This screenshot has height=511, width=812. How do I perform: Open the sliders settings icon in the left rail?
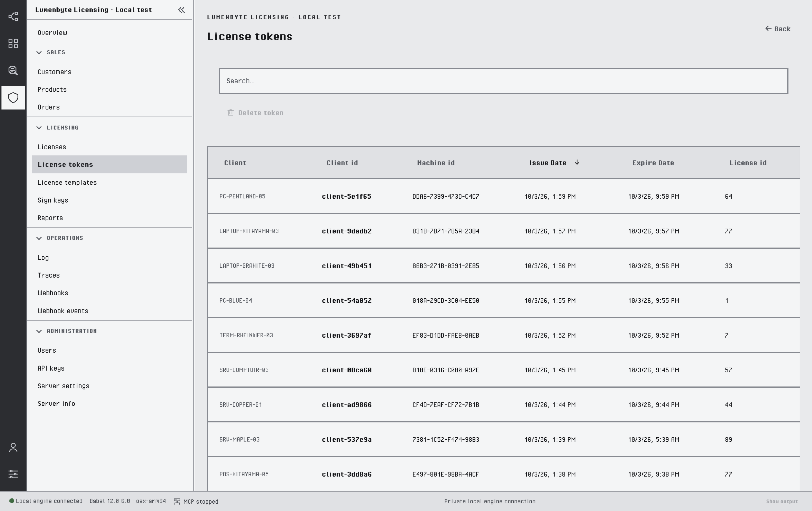point(13,474)
